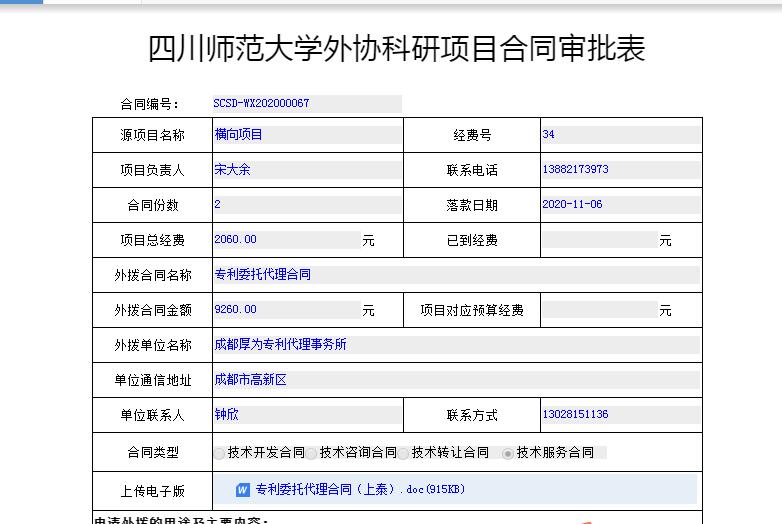The width and height of the screenshot is (782, 524).
Task: Select the 技术咨询合同 radio button
Action: coord(311,453)
